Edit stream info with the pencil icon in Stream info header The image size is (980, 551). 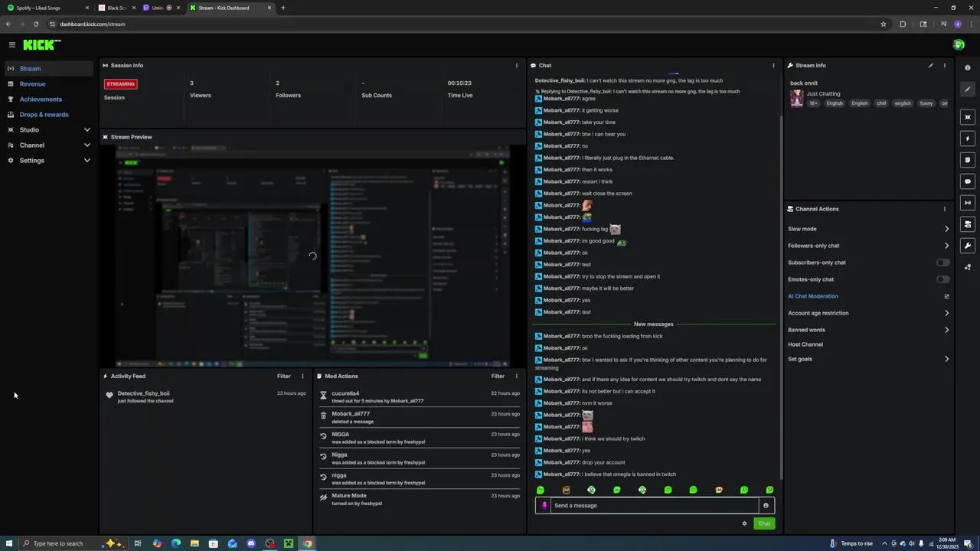[x=931, y=66]
